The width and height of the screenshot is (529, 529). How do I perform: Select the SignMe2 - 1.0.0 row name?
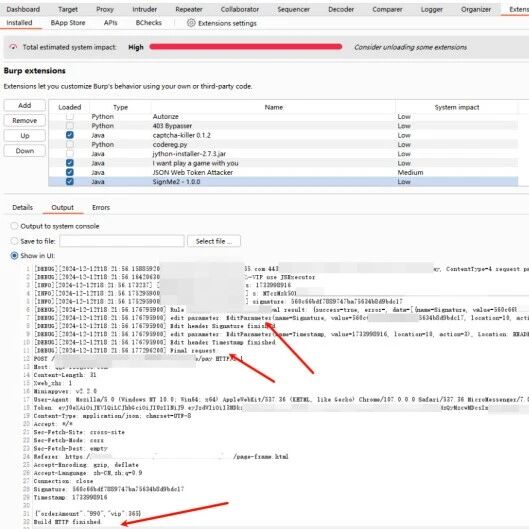176,182
